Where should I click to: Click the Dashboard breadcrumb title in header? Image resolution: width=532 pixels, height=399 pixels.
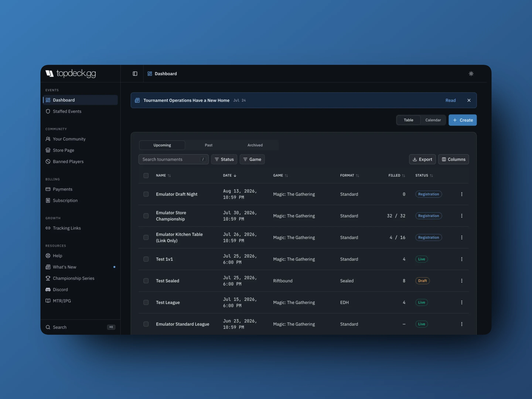pos(166,74)
